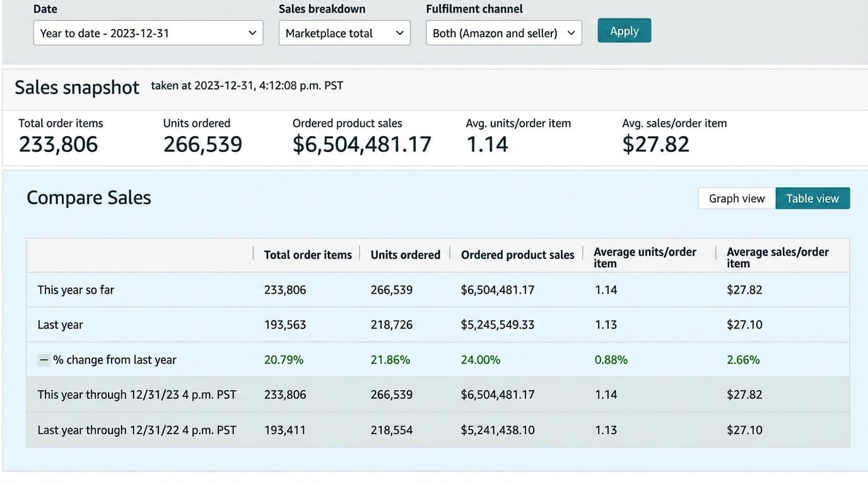Viewport: 868px width, 484px height.
Task: Click the 0.88% change value
Action: click(x=611, y=360)
